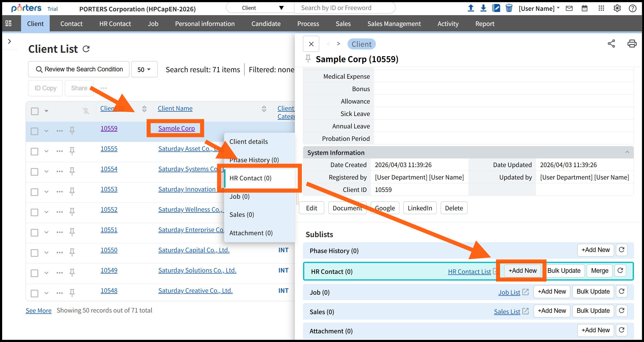644x342 pixels.
Task: Open the trash bin icon in the top toolbar
Action: click(509, 8)
